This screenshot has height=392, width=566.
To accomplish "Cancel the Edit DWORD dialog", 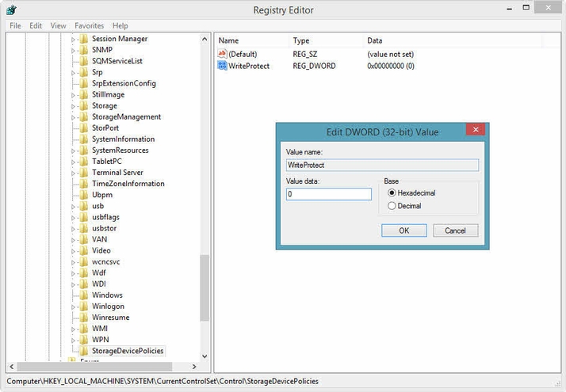I will tap(456, 230).
